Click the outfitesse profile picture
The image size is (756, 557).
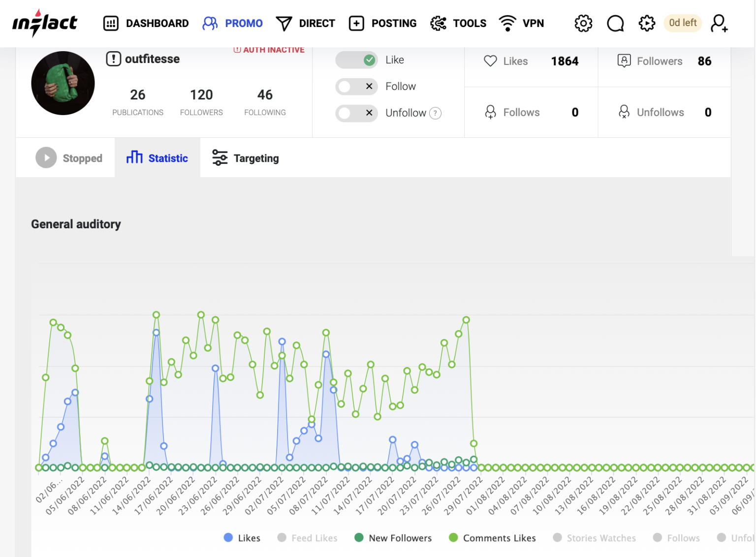63,83
